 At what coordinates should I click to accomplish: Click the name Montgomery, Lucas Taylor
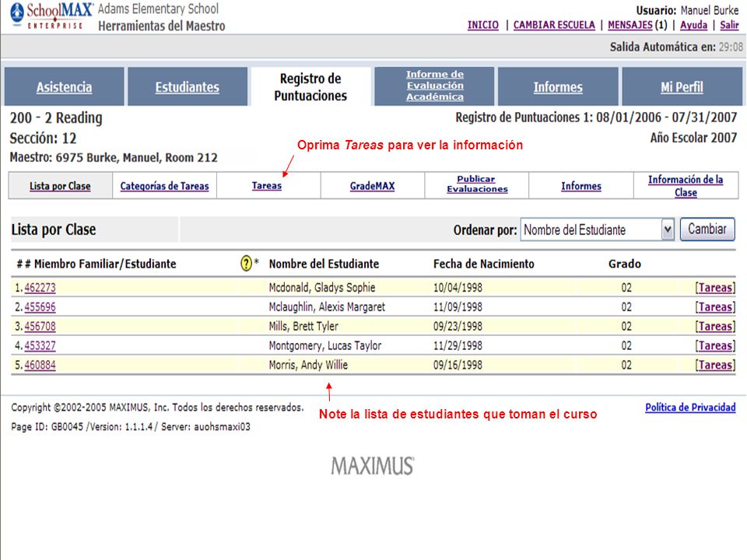[x=325, y=345]
